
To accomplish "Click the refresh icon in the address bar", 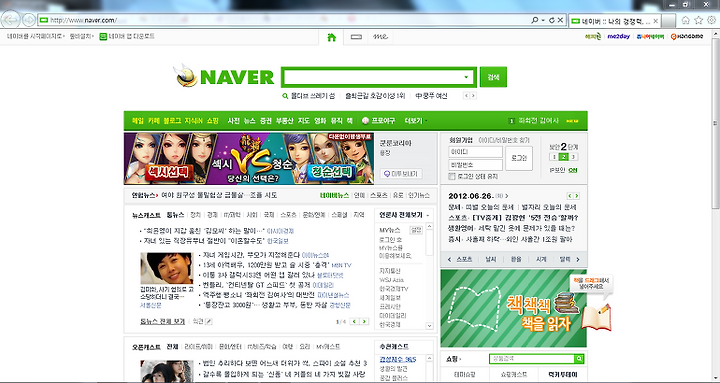I will coord(551,20).
